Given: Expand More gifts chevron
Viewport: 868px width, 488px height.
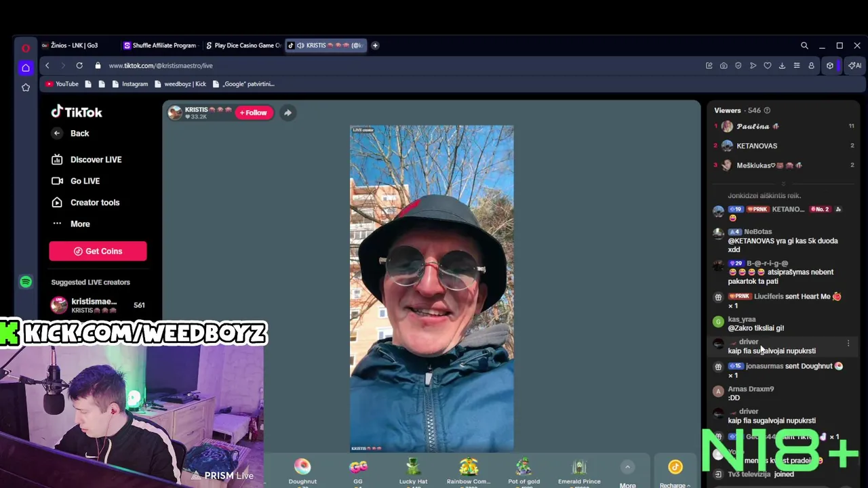Looking at the screenshot, I should click(x=627, y=467).
